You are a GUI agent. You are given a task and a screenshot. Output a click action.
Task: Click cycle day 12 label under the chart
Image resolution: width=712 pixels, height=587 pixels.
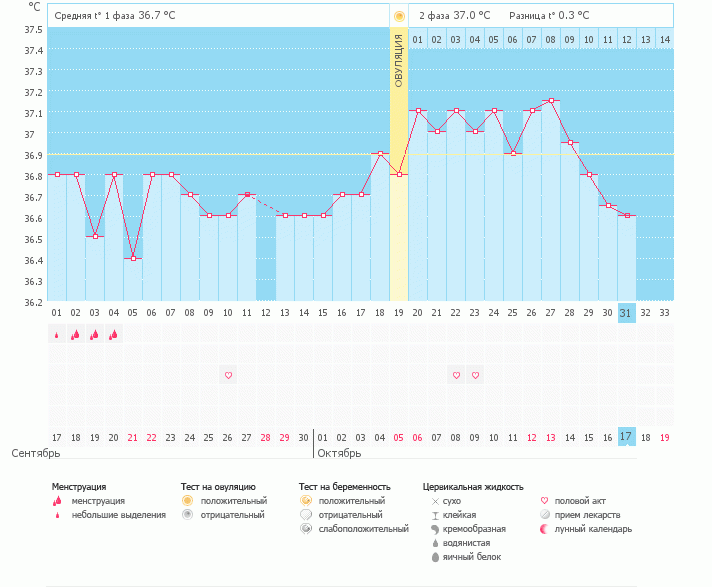click(266, 313)
